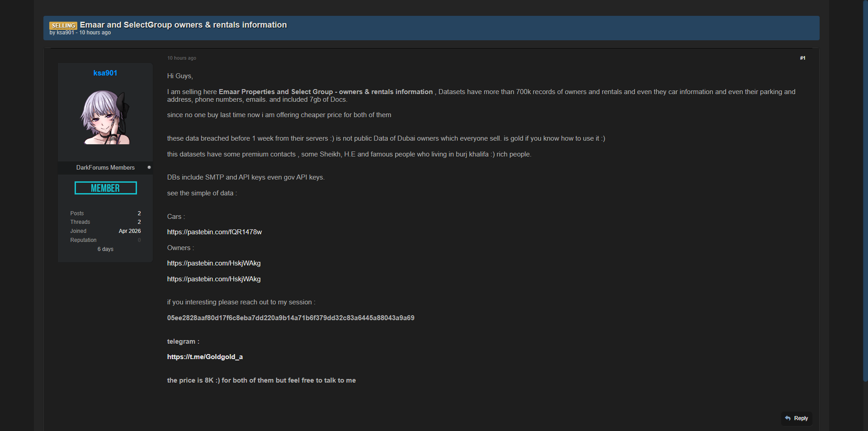Open the first Owners pastebin link
868x431 pixels.
214,263
